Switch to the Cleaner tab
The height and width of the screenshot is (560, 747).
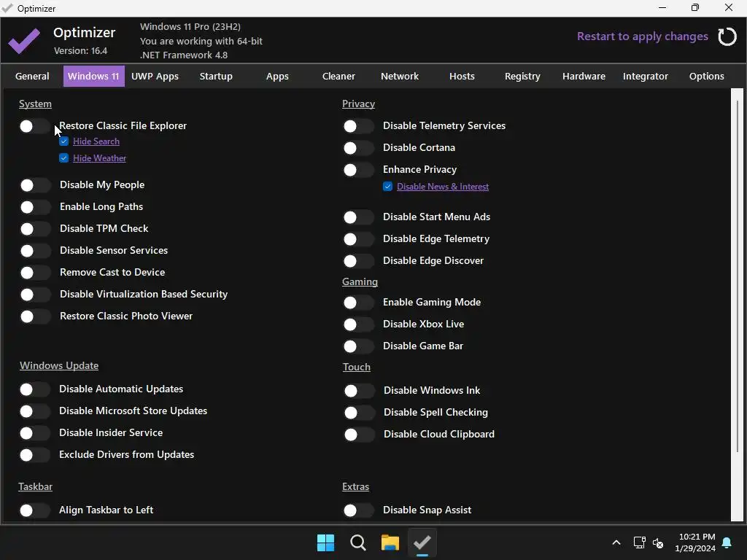[x=338, y=76]
